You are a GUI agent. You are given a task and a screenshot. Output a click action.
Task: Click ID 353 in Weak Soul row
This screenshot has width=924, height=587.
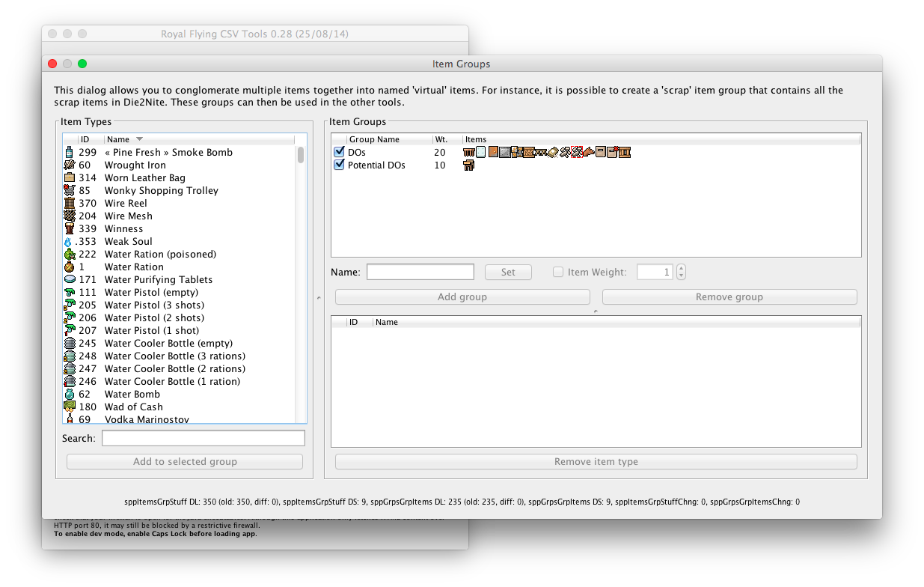[x=86, y=241]
